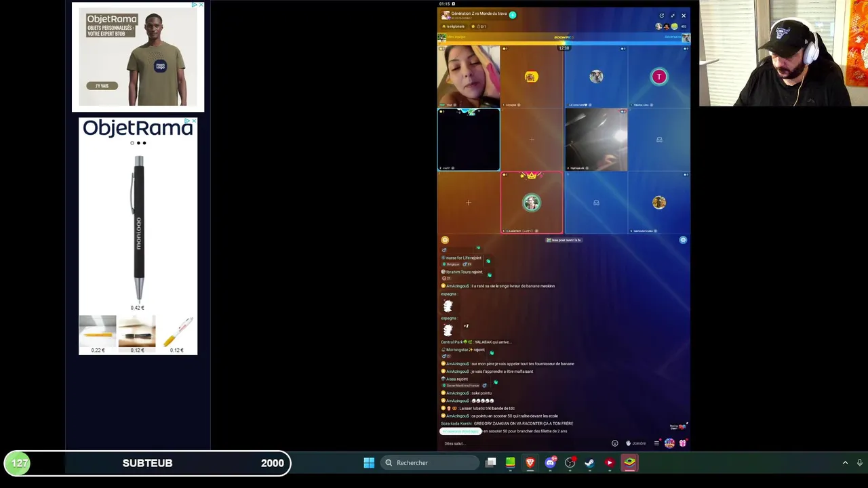The height and width of the screenshot is (488, 868).
Task: Open the star ranking 0/1 badge
Action: tap(479, 26)
